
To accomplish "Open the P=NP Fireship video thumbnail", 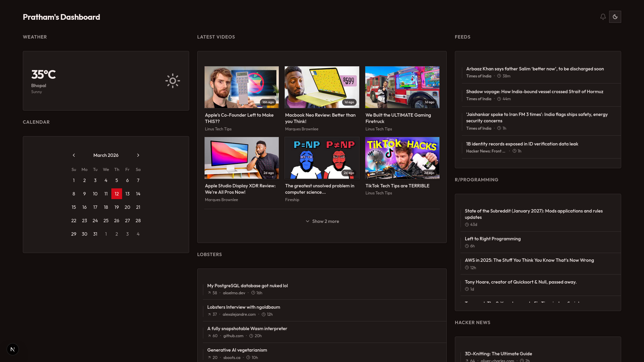I will click(x=322, y=158).
